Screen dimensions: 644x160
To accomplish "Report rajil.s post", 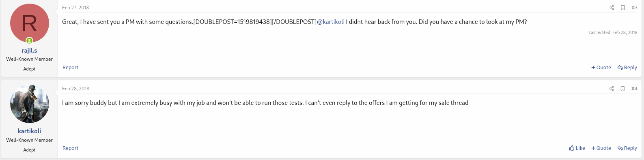I will (70, 68).
